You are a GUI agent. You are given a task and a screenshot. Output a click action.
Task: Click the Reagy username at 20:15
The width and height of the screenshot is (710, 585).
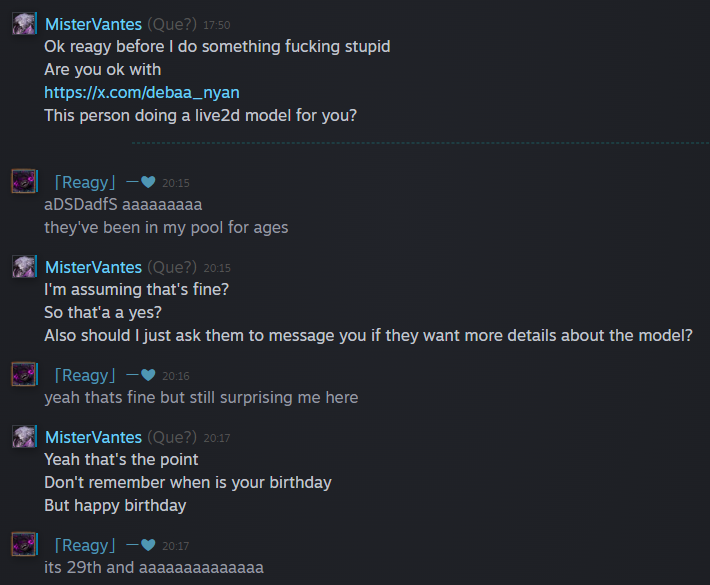click(85, 182)
